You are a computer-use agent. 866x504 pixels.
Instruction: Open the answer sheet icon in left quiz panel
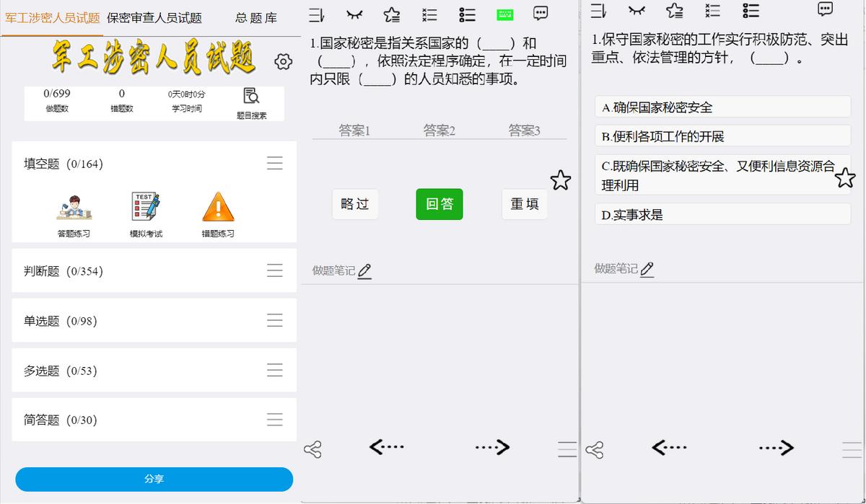[315, 14]
